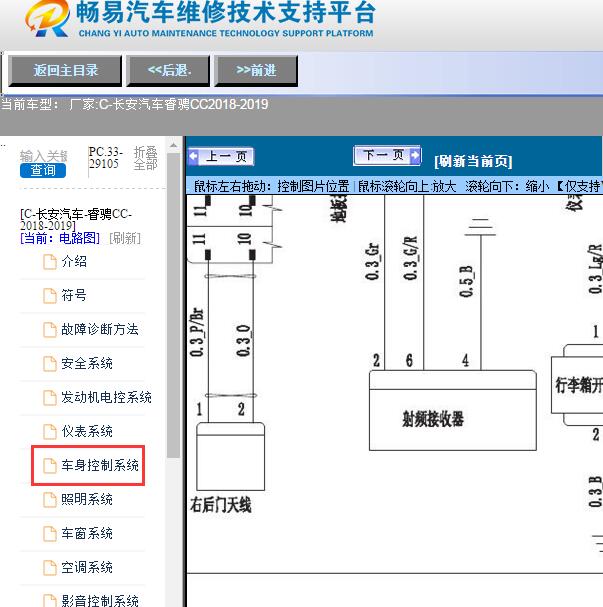Click document icon beside 安全系统
The width and height of the screenshot is (603, 607).
(50, 364)
